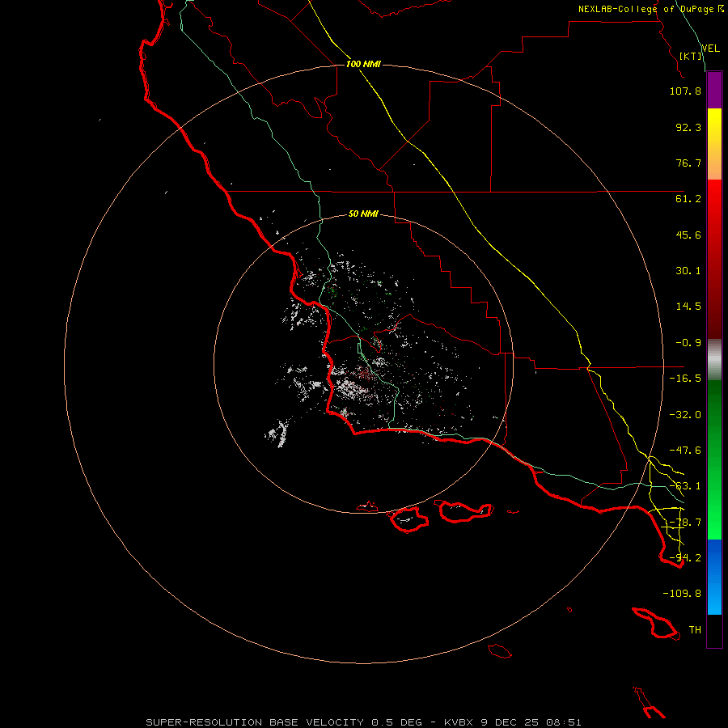Select the -32.0 legend value
Viewport: 728px width, 728px height.
pyautogui.click(x=685, y=415)
